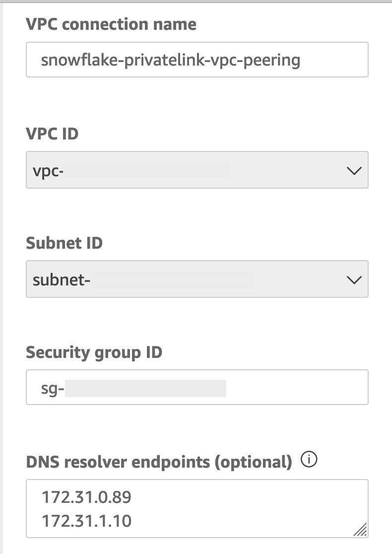Place cursor on the 172.31.1.10 line
This screenshot has height=554, width=392.
[x=86, y=521]
